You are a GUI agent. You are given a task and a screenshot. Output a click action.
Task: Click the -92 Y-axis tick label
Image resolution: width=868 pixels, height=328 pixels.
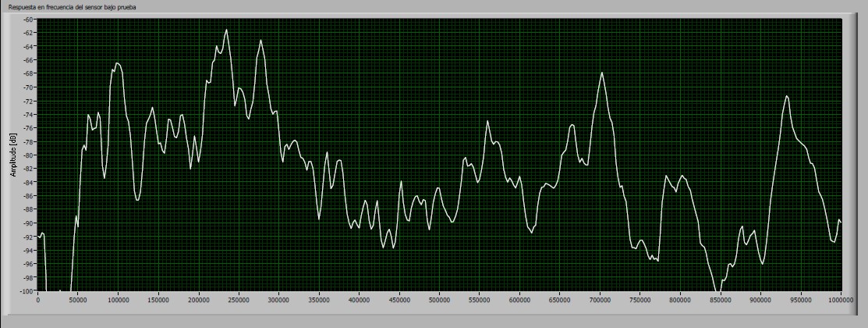point(30,237)
